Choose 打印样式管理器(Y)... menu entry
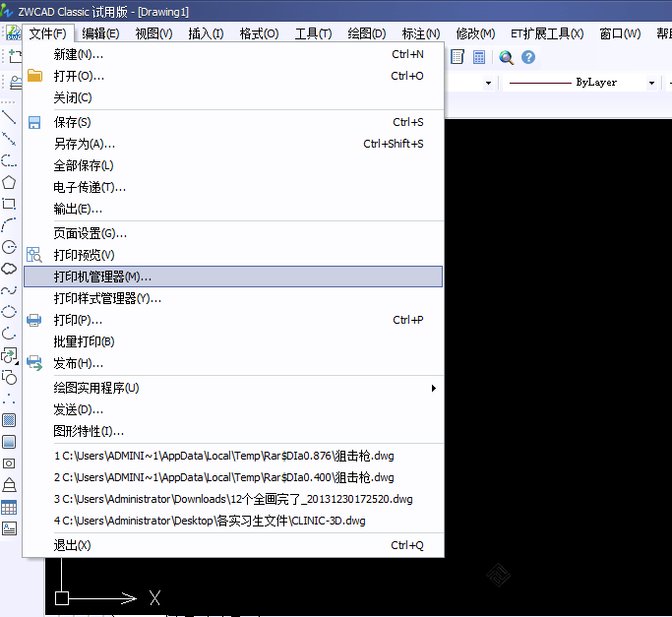This screenshot has width=672, height=617. point(233,298)
